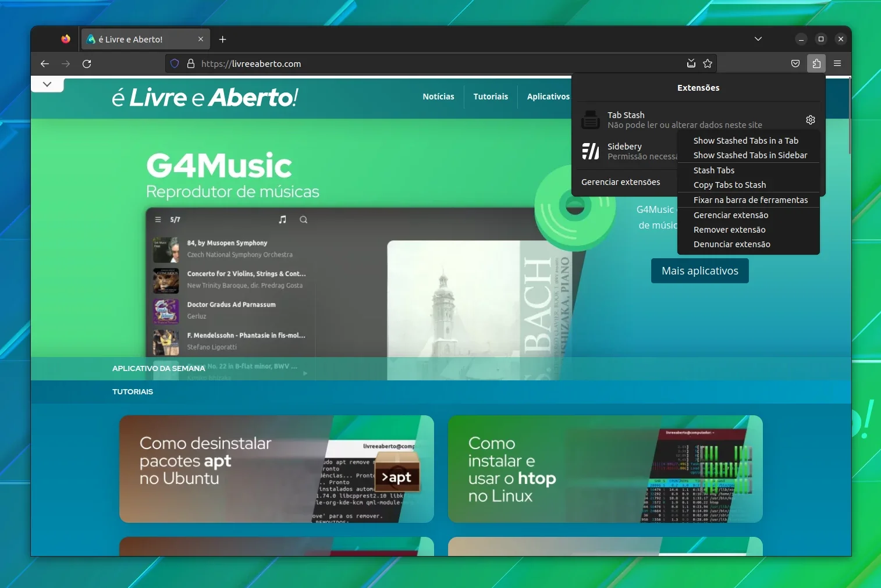Click the Tab Stash extension entry
This screenshot has height=588, width=881.
[687, 120]
